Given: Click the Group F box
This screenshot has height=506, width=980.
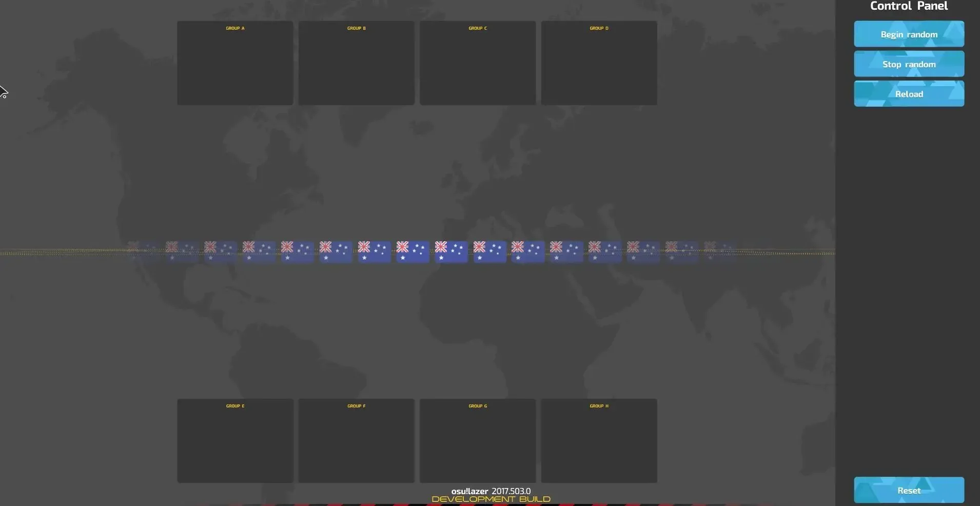Looking at the screenshot, I should [356, 441].
